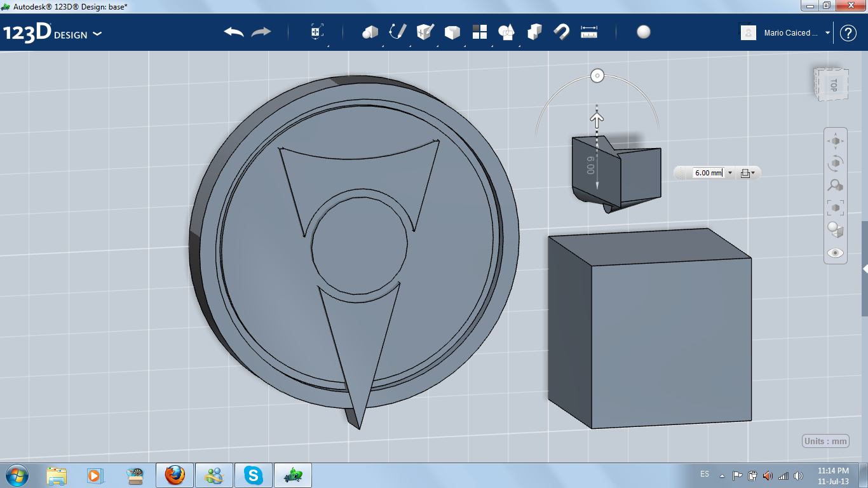Open the distance value dropdown arrow
This screenshot has height=488, width=868.
[729, 173]
